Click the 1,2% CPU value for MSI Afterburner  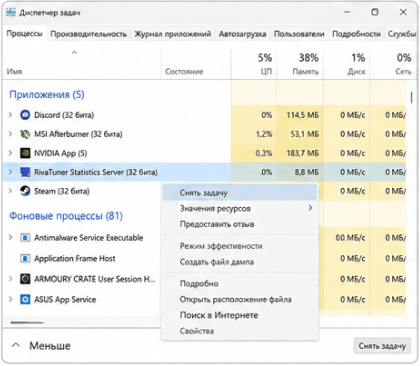[x=264, y=134]
